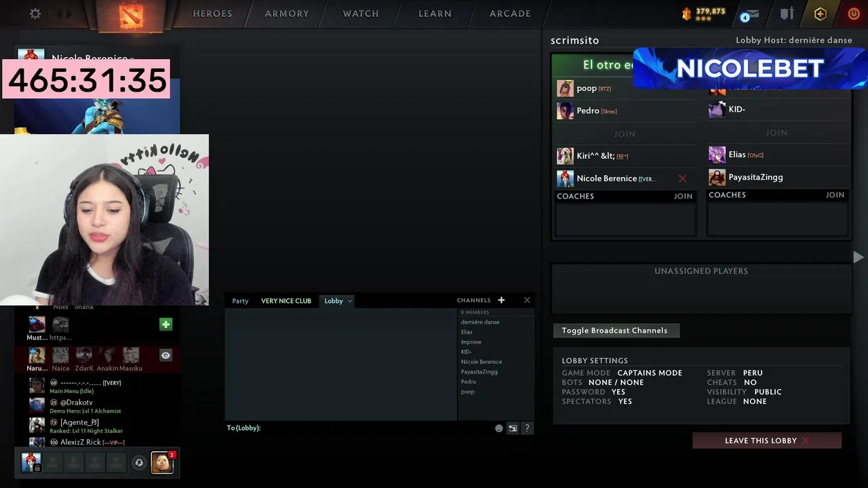Join as coach for second team

click(x=835, y=195)
